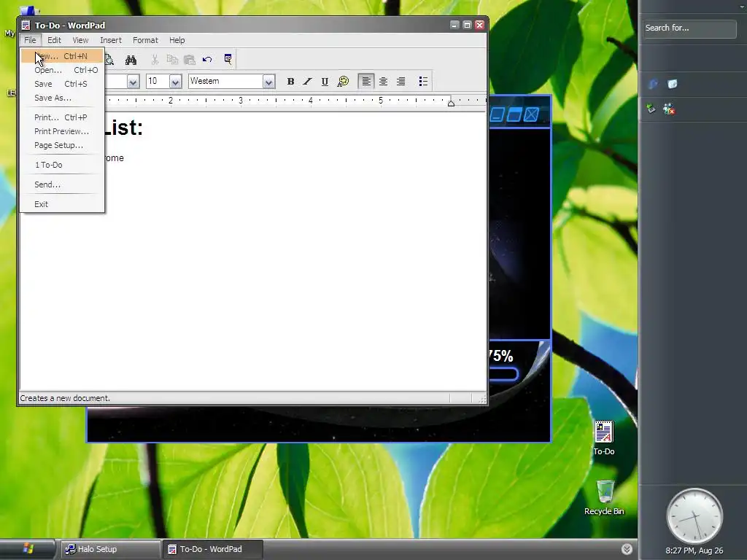Open the Edit menu

pos(54,40)
